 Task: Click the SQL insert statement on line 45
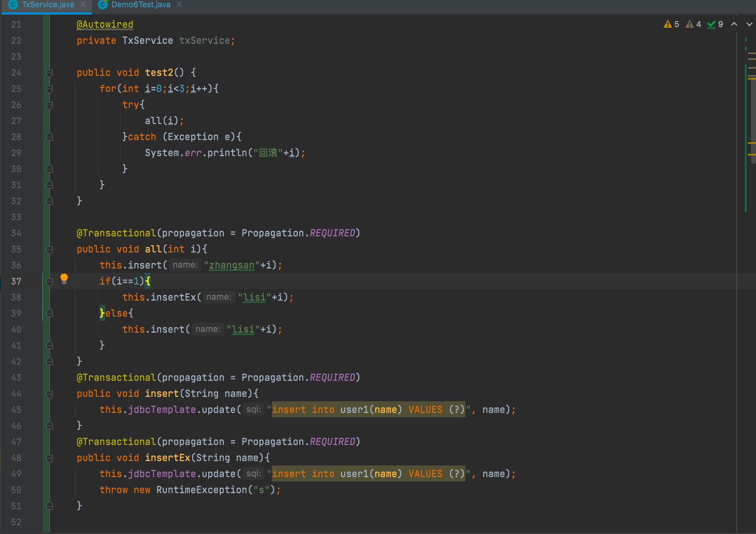[x=369, y=410]
